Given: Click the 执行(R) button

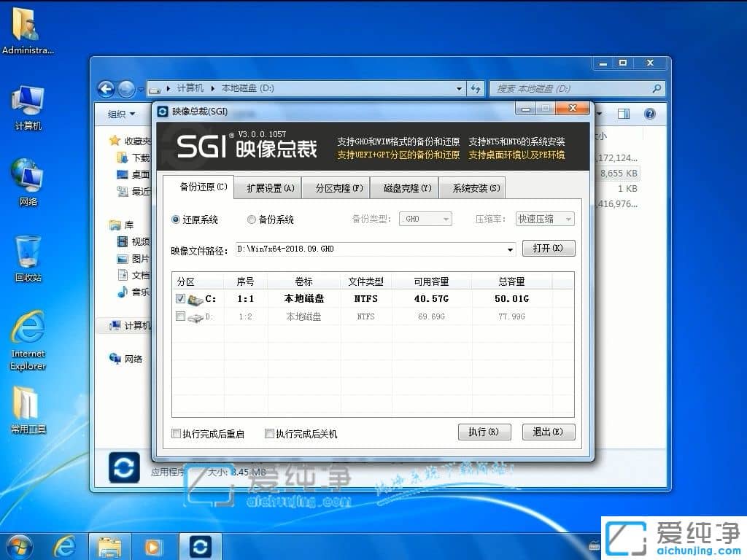Looking at the screenshot, I should click(x=484, y=432).
